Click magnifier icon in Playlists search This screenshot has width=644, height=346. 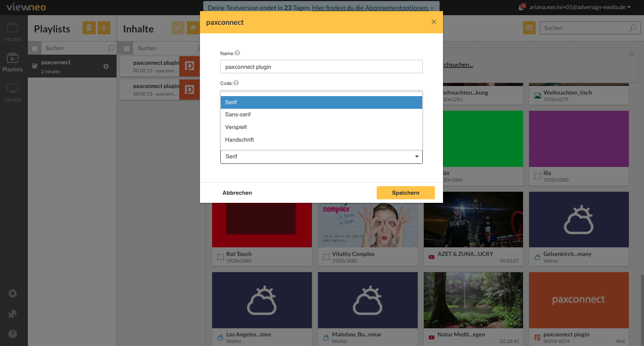[x=111, y=48]
